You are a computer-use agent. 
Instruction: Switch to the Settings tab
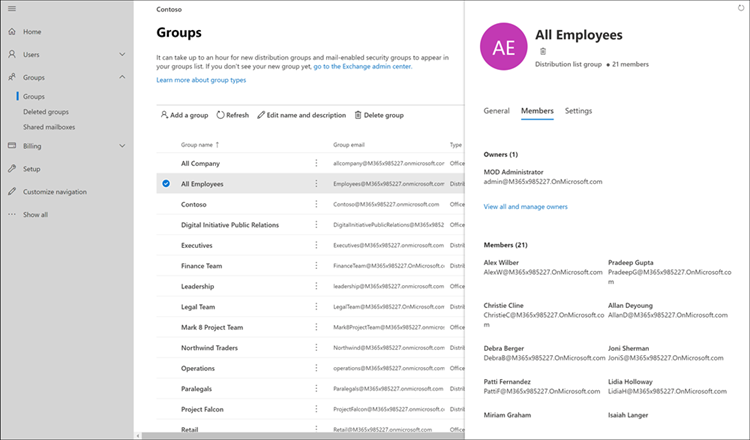pyautogui.click(x=578, y=110)
